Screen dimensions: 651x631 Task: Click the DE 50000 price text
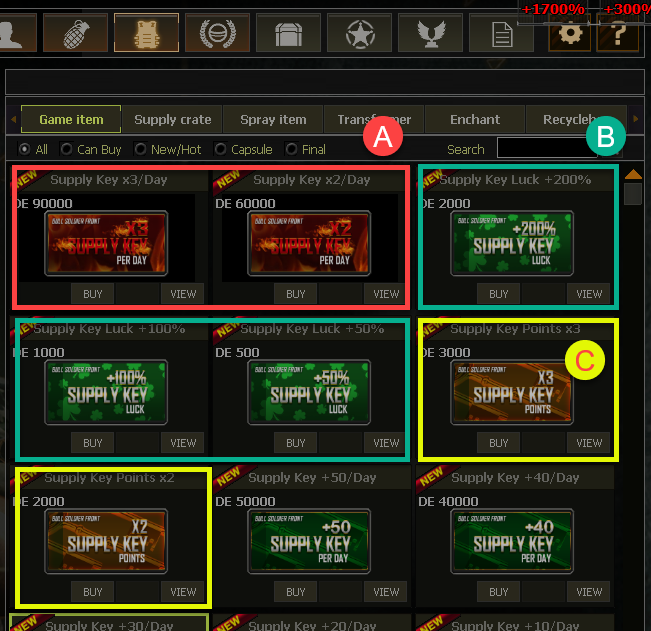point(245,501)
